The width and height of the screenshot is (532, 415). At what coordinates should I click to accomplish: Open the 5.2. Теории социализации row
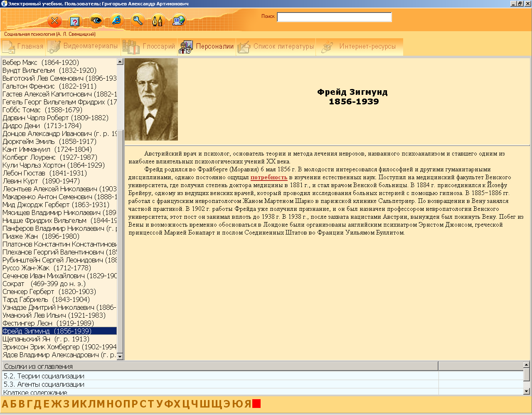click(220, 376)
